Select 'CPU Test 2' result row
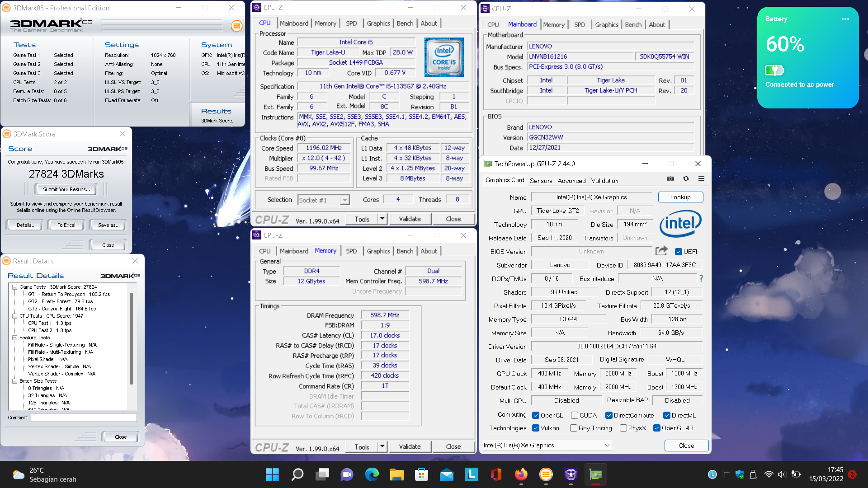 click(x=50, y=330)
